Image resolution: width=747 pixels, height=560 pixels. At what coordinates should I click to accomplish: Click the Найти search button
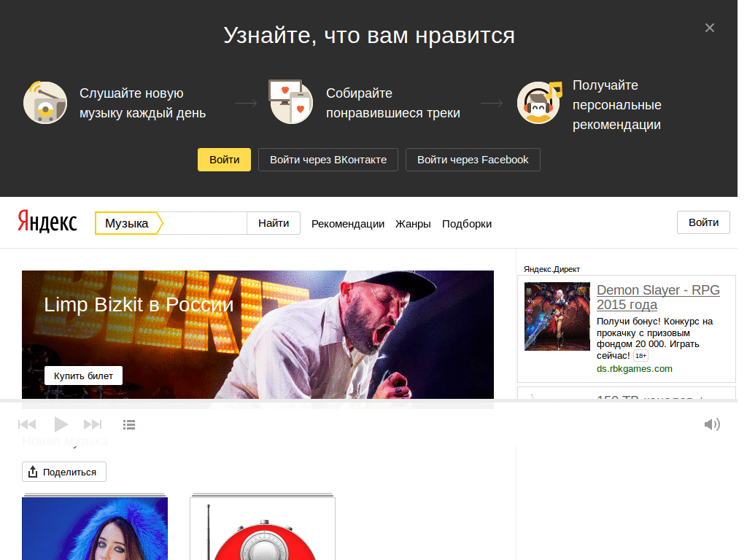pos(274,223)
